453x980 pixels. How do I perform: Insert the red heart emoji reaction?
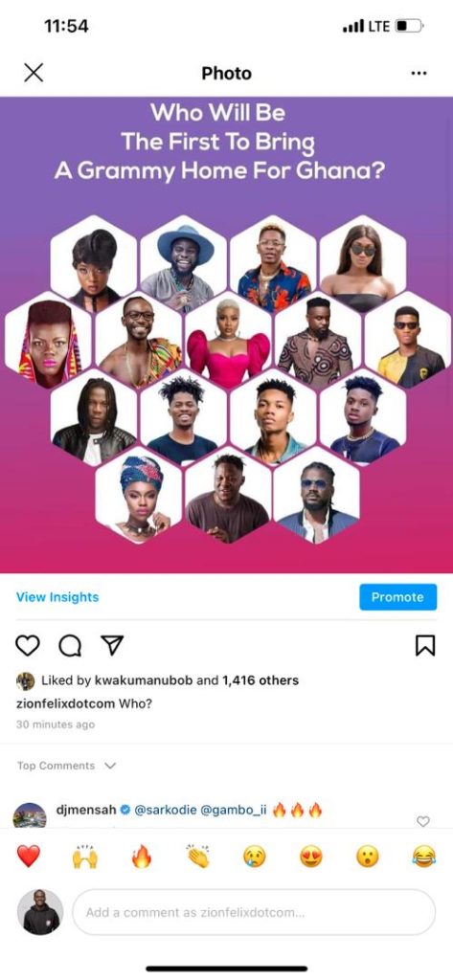point(28,857)
